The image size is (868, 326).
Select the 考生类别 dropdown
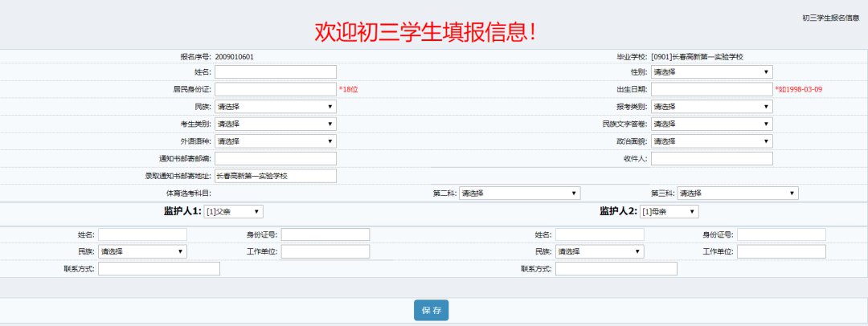(x=275, y=124)
